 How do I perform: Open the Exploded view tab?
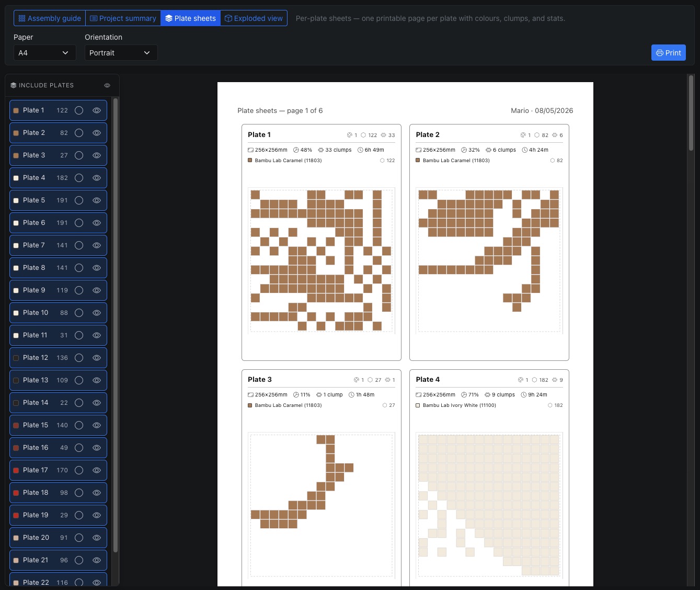[x=254, y=18]
